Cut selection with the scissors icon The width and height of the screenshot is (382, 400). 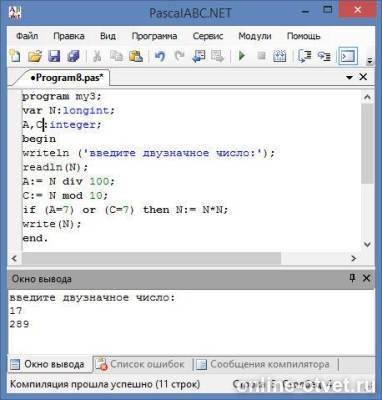click(97, 56)
